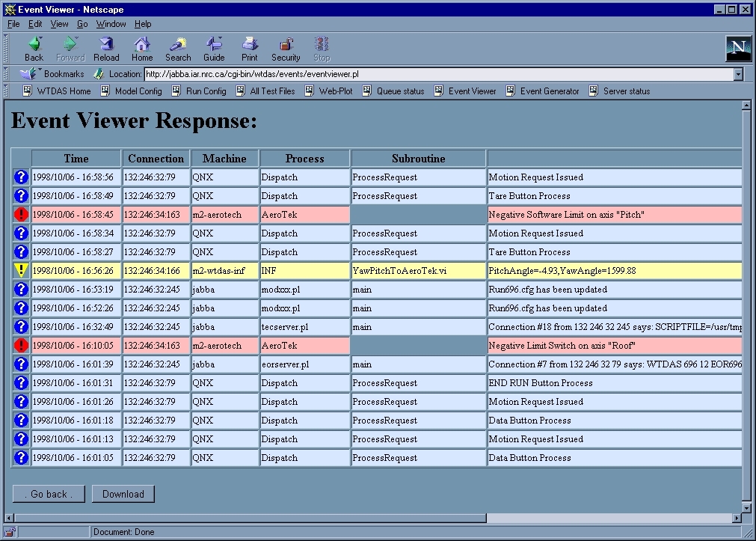Image resolution: width=756 pixels, height=541 pixels.
Task: Open the Security info button
Action: 286,49
